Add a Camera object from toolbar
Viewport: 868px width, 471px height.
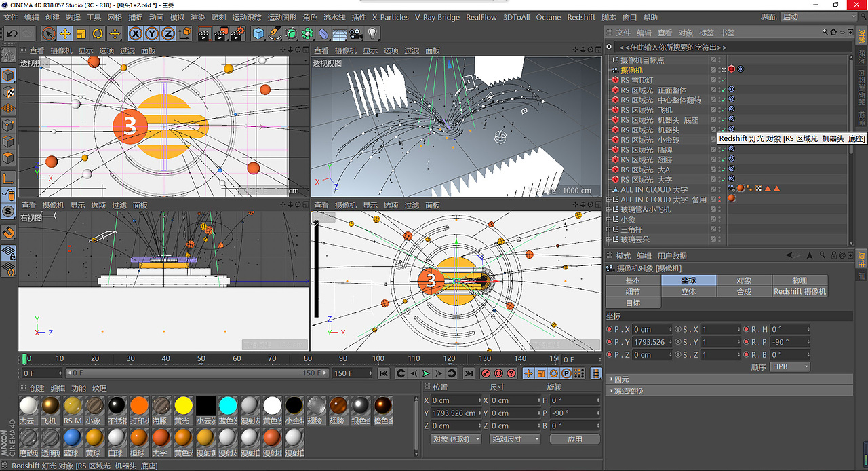(x=356, y=33)
